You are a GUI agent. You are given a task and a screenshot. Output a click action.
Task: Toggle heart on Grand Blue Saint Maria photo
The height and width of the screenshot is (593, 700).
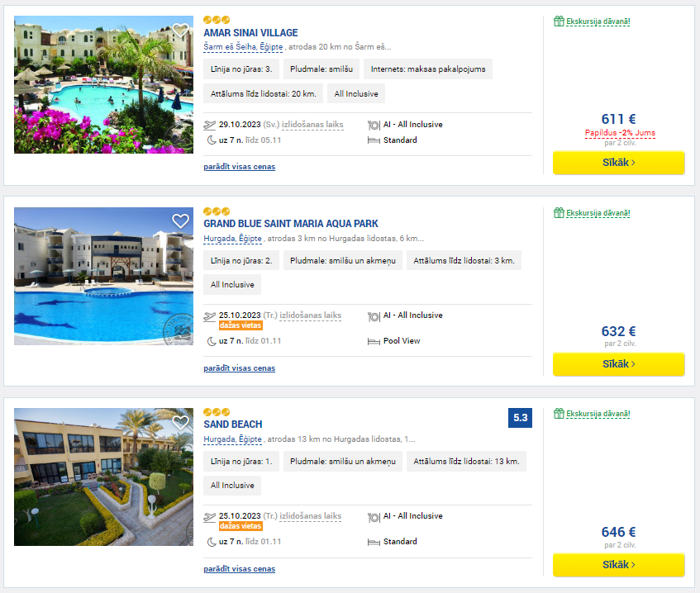click(180, 221)
